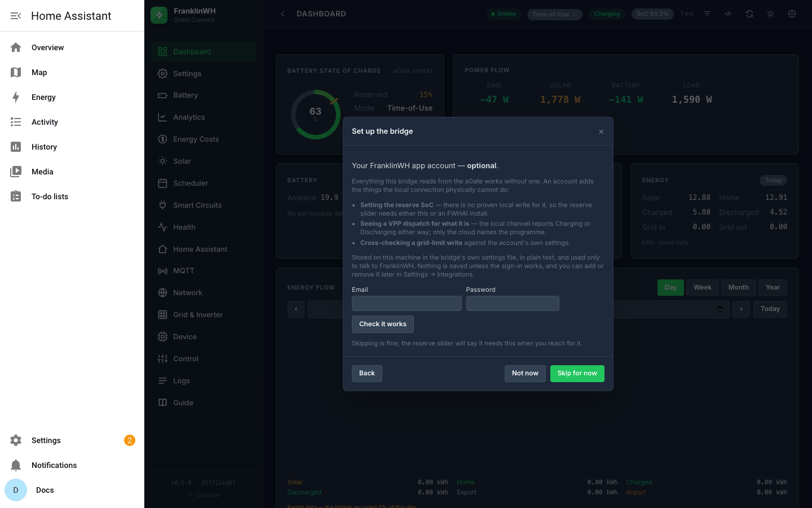Open the MQTT page in FranklinWH menu
Viewport: 812px width, 508px height.
(203, 271)
